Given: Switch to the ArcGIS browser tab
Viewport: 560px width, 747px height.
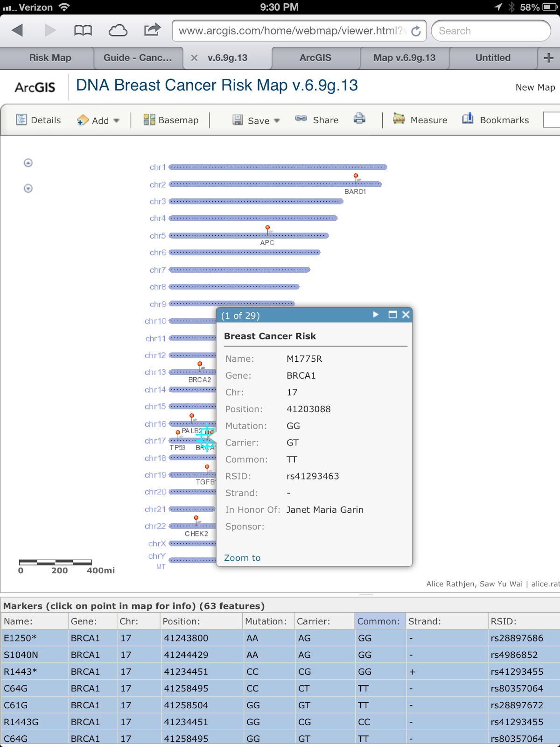Looking at the screenshot, I should click(x=315, y=58).
